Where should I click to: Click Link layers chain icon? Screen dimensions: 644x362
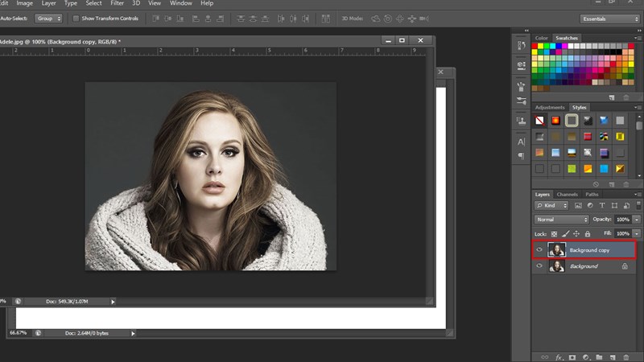[x=545, y=357]
